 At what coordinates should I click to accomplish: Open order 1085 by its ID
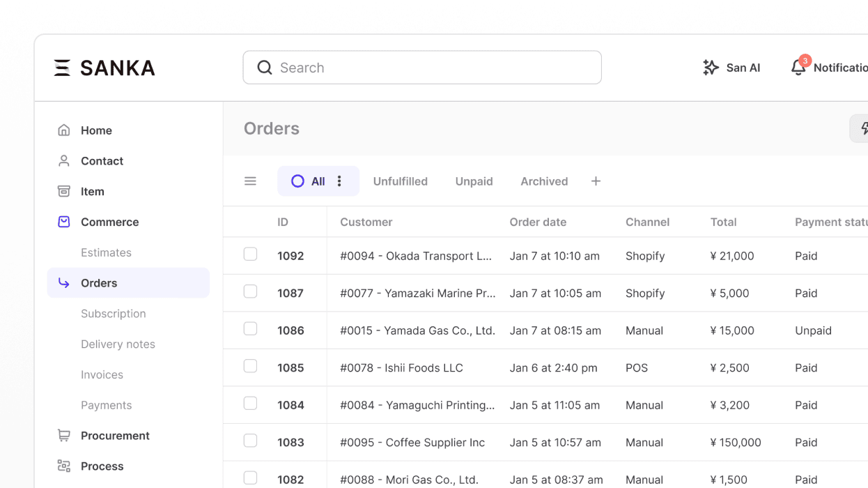point(290,368)
